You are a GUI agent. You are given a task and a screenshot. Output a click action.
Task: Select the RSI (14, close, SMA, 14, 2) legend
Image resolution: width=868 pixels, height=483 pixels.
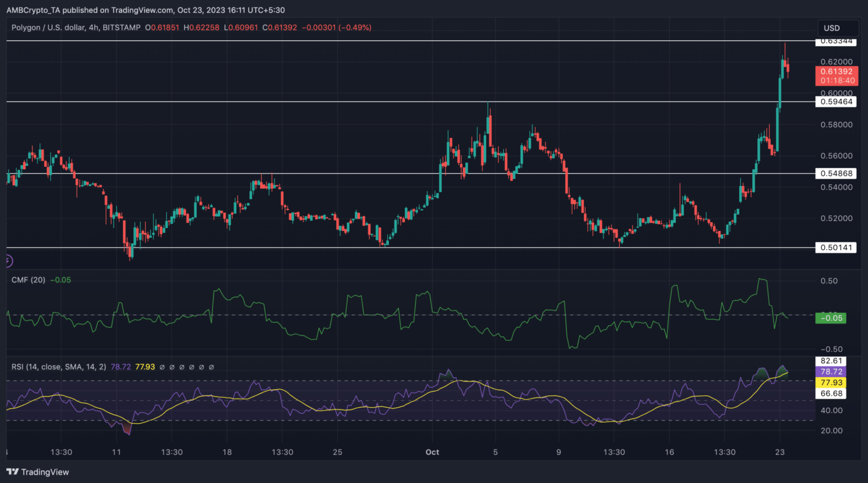tap(59, 367)
